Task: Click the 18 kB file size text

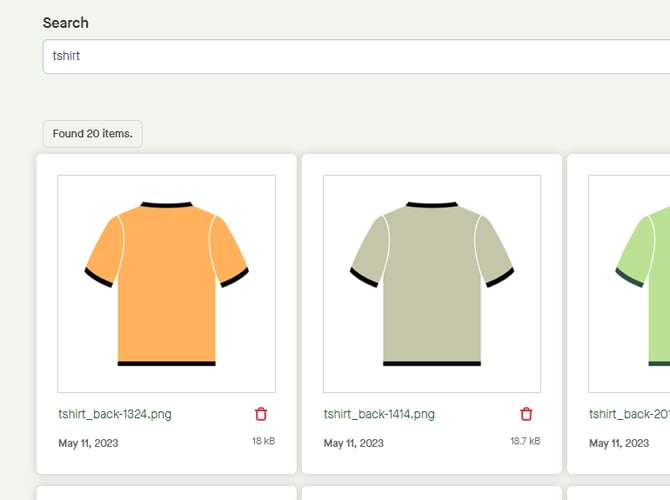Action: [263, 440]
